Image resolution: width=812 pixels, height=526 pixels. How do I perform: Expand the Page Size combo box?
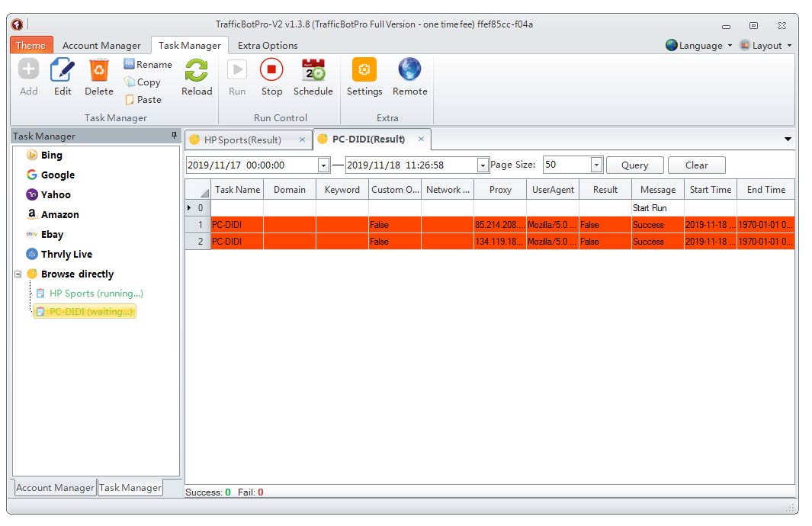click(596, 165)
